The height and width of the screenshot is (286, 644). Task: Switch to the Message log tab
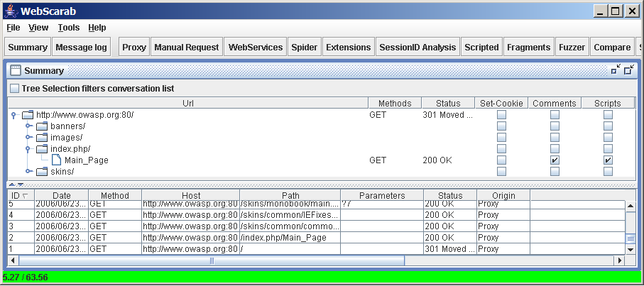coord(81,47)
